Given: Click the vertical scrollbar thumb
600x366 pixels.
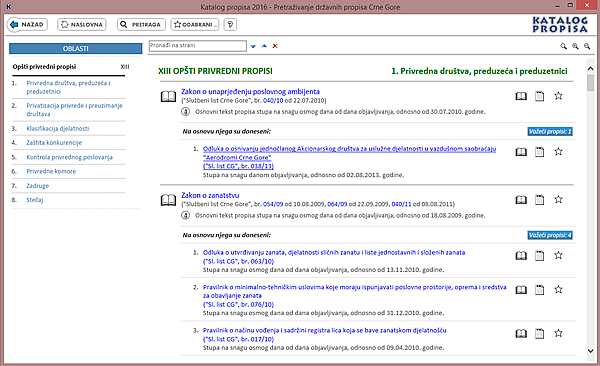Looking at the screenshot, I should coord(590,82).
